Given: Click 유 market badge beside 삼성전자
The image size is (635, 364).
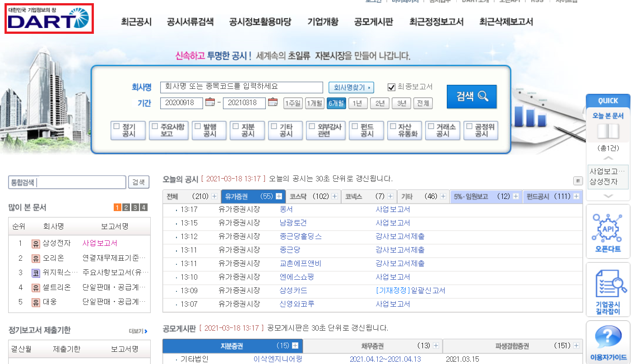Looking at the screenshot, I should click(x=36, y=244).
